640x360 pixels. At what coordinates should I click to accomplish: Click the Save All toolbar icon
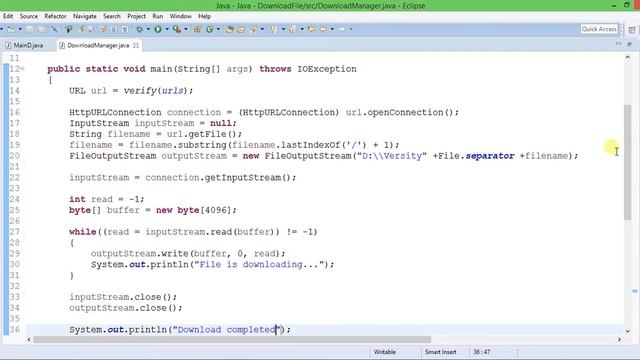point(41,29)
